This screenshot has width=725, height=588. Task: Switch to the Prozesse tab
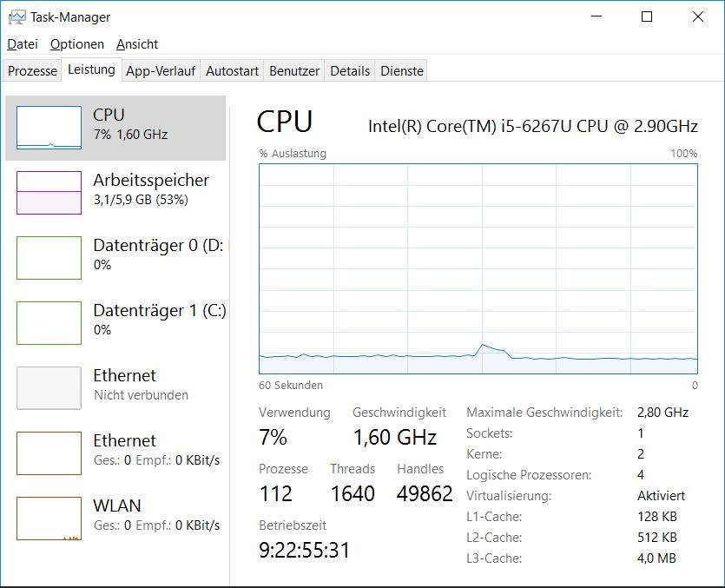(32, 71)
